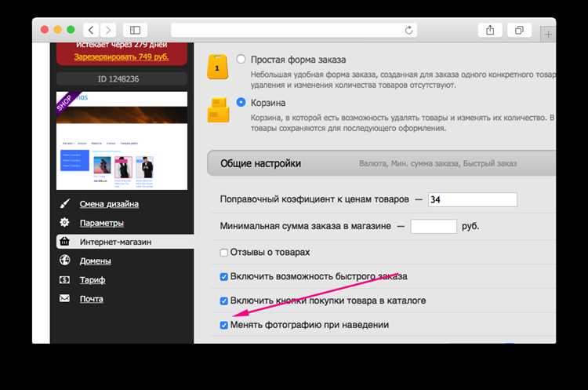The width and height of the screenshot is (588, 390).
Task: Click the price tag icon for simple order form
Action: pyautogui.click(x=217, y=67)
